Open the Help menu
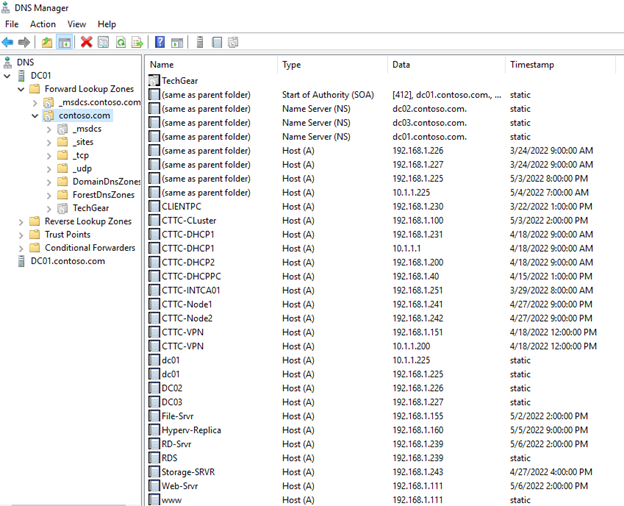 (x=107, y=24)
